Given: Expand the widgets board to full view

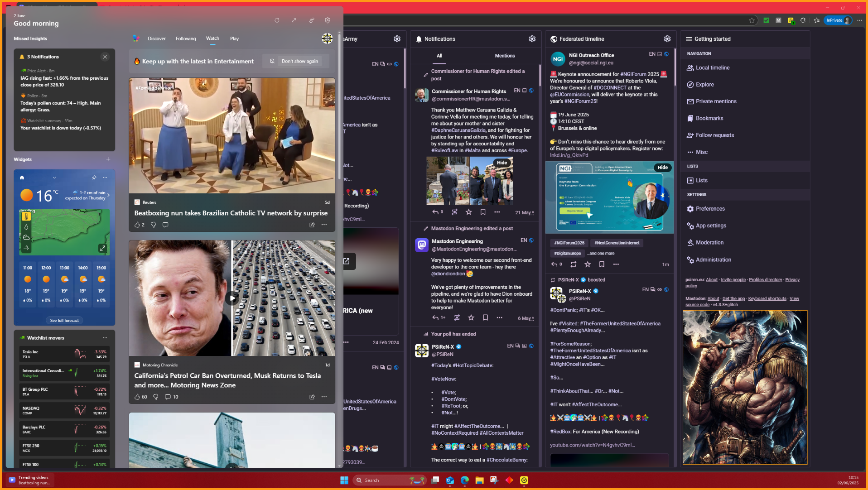Looking at the screenshot, I should pos(294,20).
